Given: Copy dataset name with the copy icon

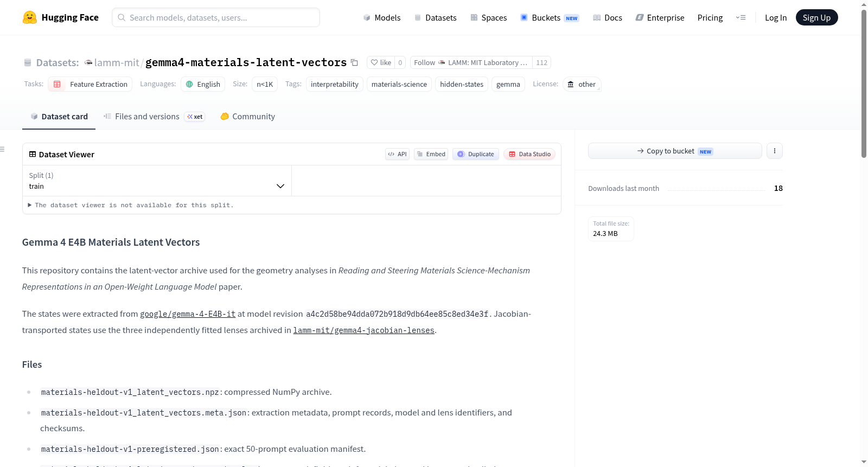Looking at the screenshot, I should pyautogui.click(x=354, y=62).
